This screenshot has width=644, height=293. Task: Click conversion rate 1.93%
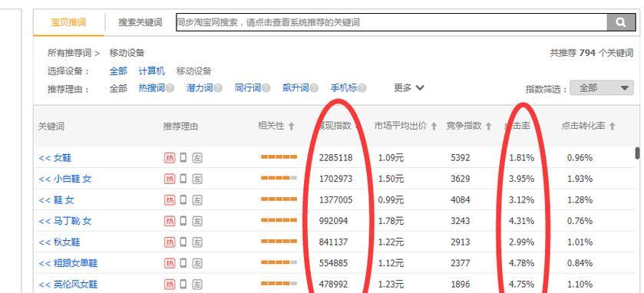580,179
